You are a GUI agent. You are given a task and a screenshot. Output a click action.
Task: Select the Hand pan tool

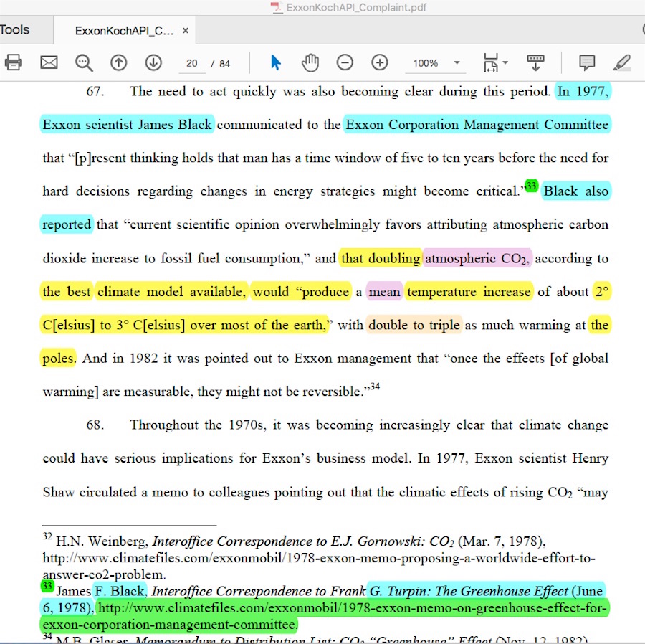pos(310,62)
